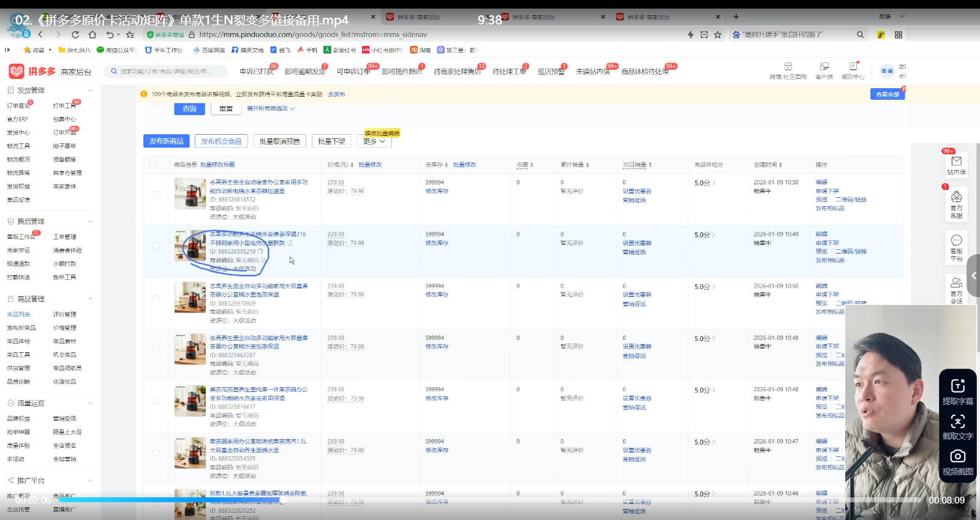Click the 视频截图 camera icon

(958, 456)
